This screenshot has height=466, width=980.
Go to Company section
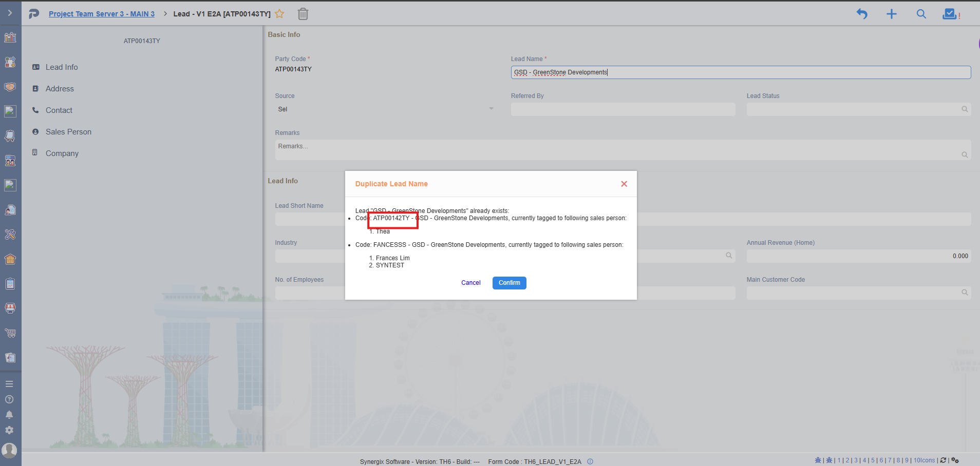point(62,153)
